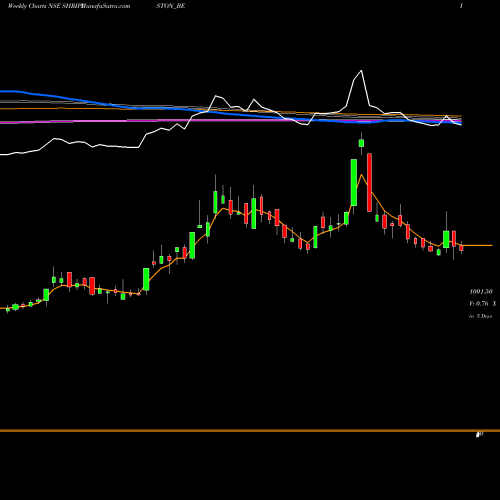Click the 'STON_BE' symbol label
The image size is (500, 500).
(x=171, y=6)
